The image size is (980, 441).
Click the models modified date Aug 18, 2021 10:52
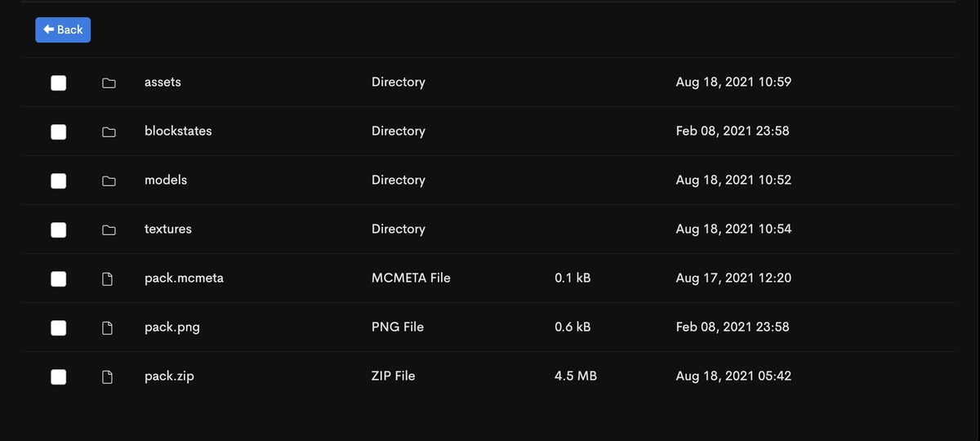(733, 180)
